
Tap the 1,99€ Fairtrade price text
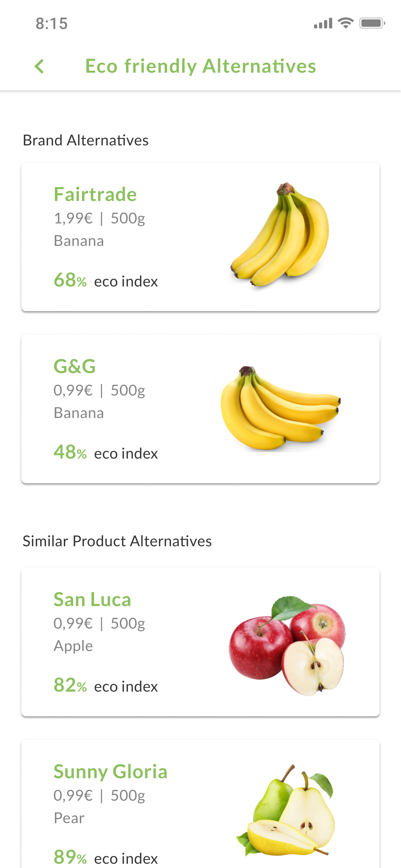[73, 218]
